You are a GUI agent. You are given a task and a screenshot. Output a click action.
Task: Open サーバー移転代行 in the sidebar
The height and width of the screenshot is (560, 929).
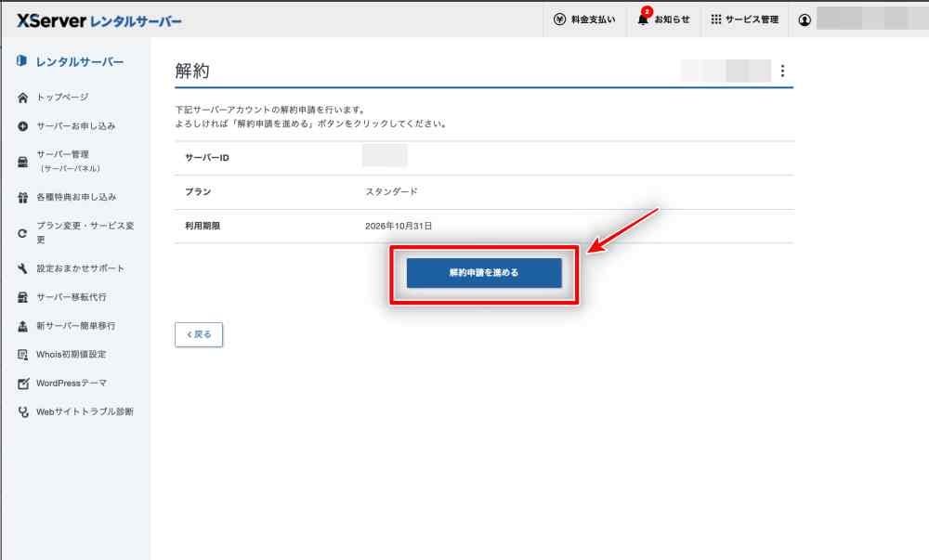pyautogui.click(x=71, y=297)
